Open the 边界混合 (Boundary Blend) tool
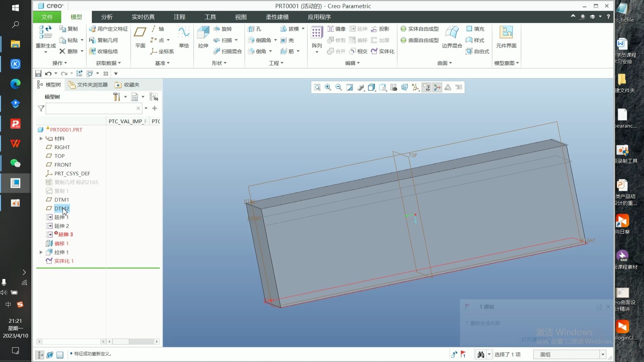The image size is (644, 362). coord(452,33)
